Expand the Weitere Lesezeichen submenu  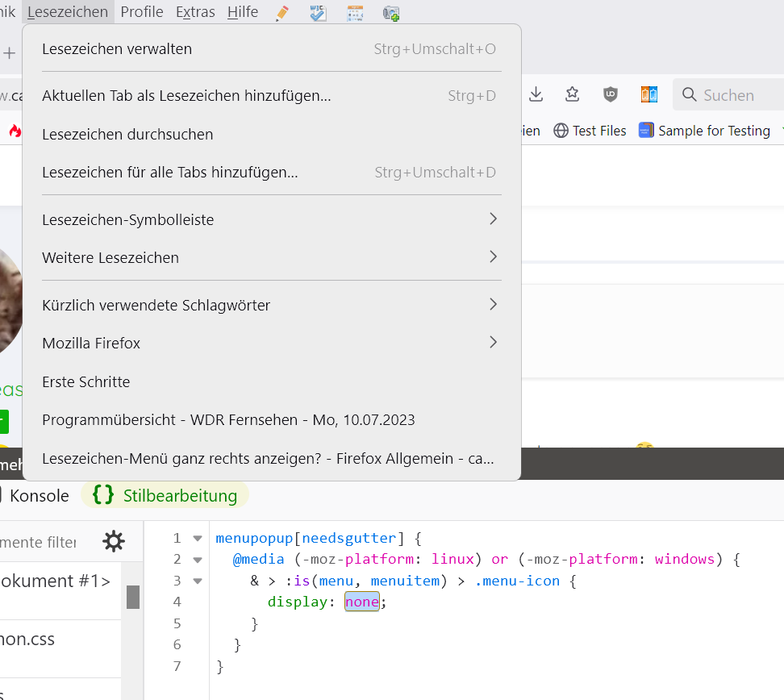point(271,257)
